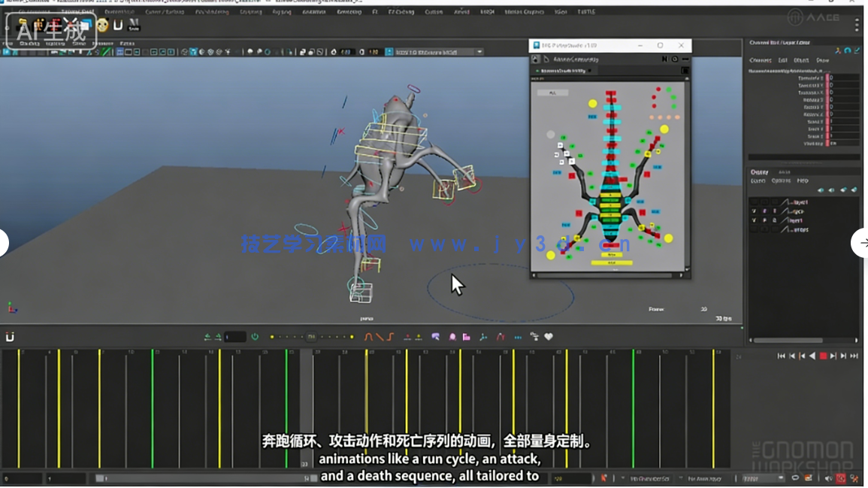Toggle the visibility box of the second display layer
Viewport: 868px width, 488px height.
coord(754,211)
